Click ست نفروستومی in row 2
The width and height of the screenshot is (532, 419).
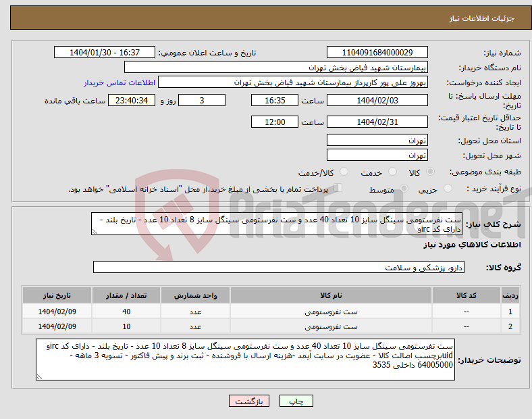pyautogui.click(x=331, y=326)
